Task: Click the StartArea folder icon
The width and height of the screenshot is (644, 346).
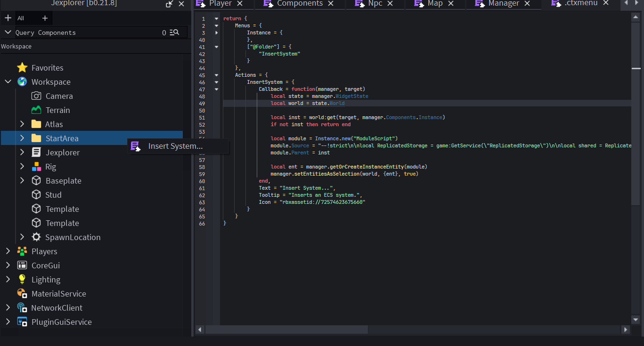Action: tap(36, 138)
